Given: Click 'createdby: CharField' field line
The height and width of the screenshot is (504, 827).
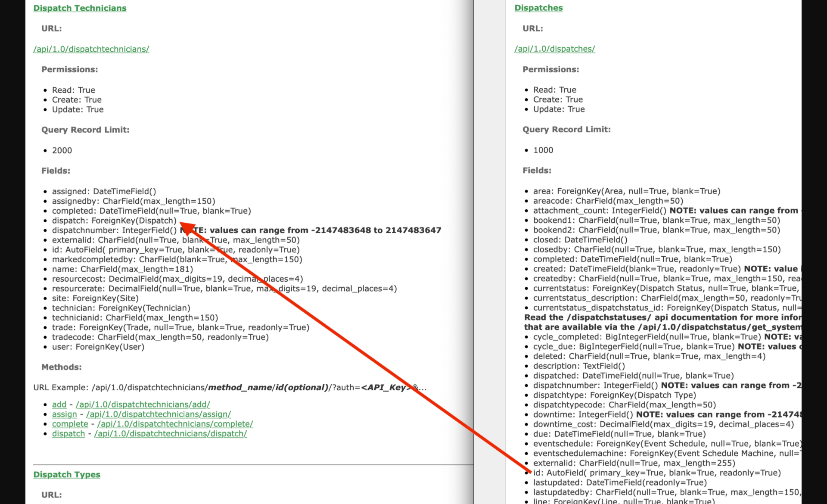Looking at the screenshot, I should [x=667, y=279].
